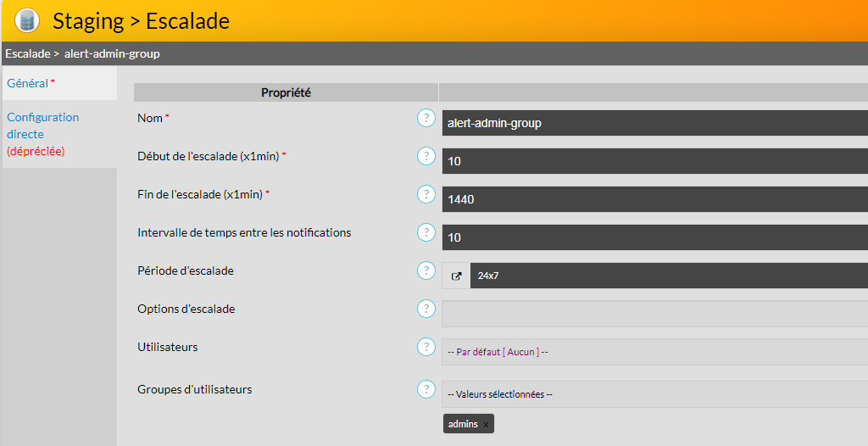Viewport: 868px width, 446px height.
Task: Click the Nom input field
Action: [x=654, y=123]
